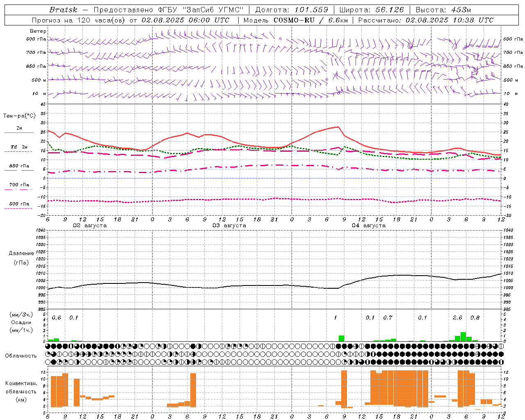Click the station name Bratsk in header

[63, 10]
